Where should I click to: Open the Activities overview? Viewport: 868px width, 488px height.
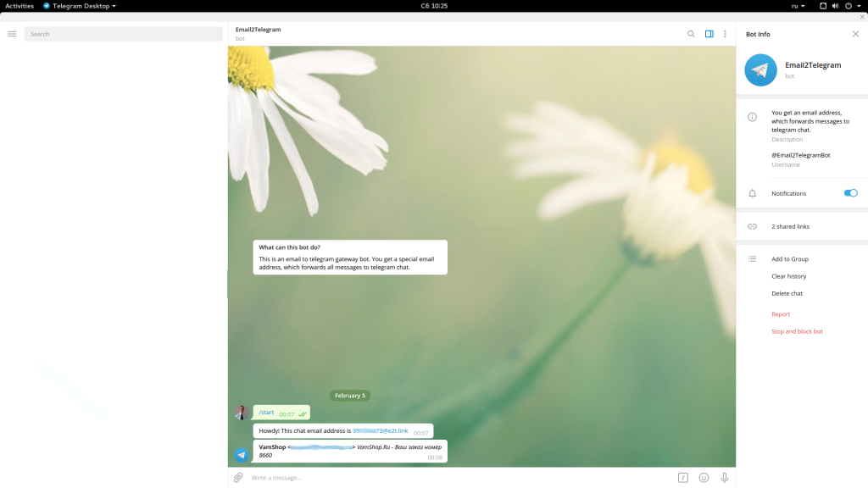19,6
